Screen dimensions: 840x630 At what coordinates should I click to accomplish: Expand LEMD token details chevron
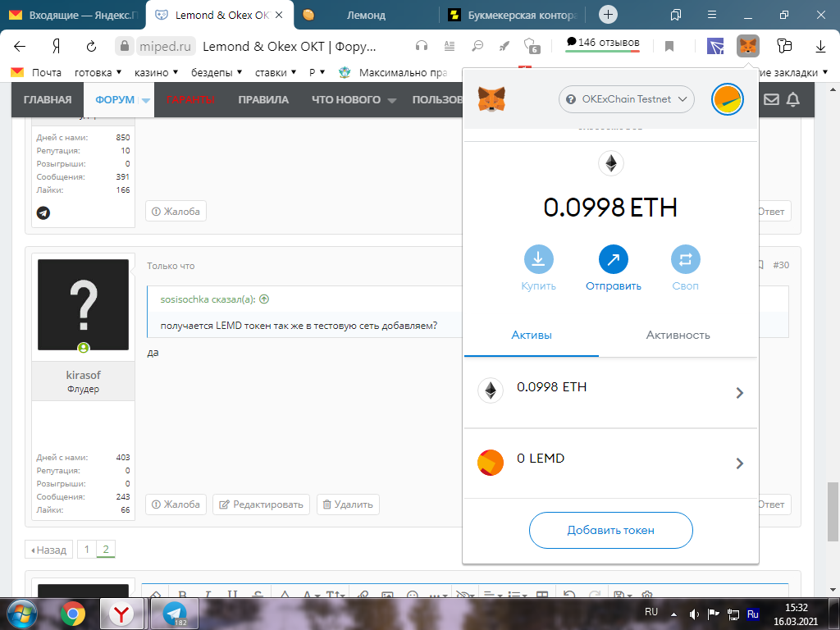click(x=740, y=463)
